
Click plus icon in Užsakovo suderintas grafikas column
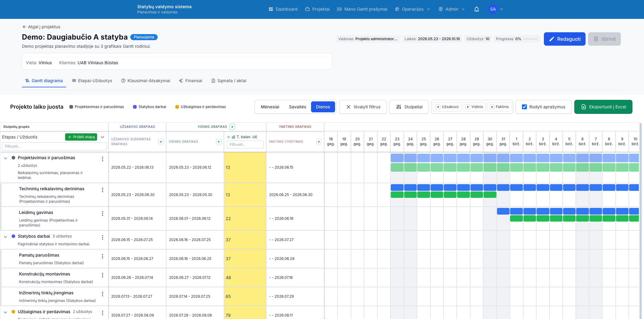click(x=161, y=142)
